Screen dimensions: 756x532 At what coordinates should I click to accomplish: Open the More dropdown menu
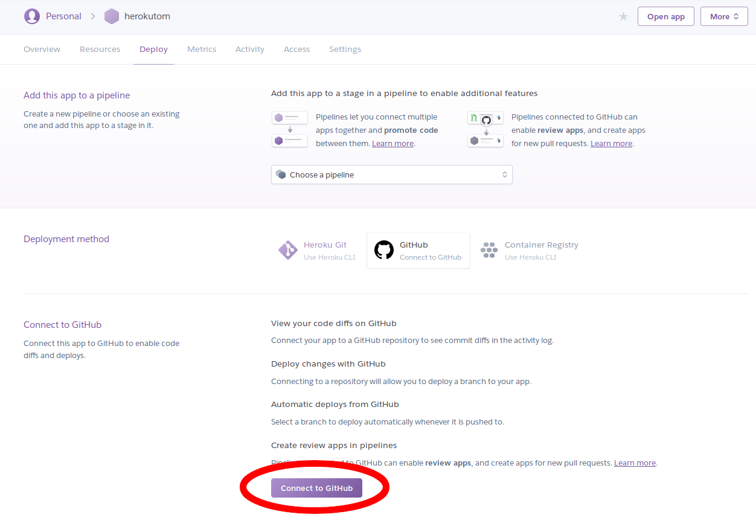(724, 16)
